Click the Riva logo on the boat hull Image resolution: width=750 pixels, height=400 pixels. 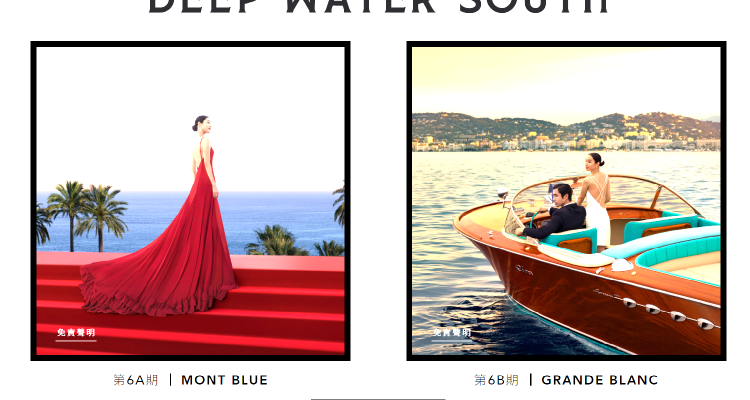[x=524, y=270]
